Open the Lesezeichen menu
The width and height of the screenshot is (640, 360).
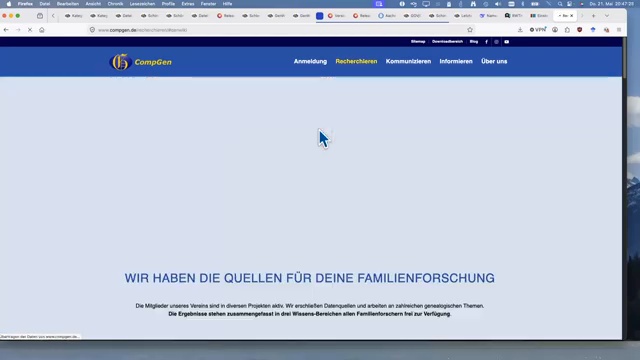tap(142, 4)
